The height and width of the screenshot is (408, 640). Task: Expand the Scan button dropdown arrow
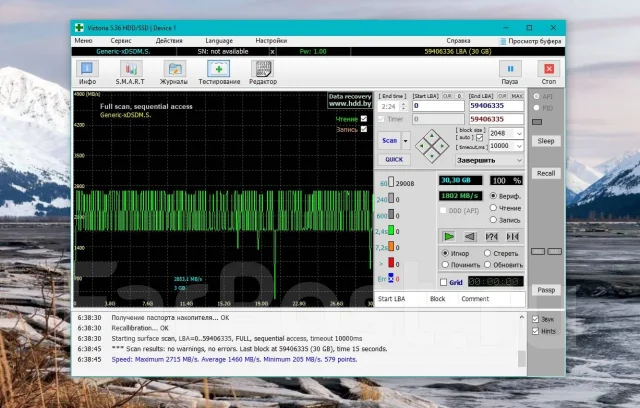[x=406, y=141]
